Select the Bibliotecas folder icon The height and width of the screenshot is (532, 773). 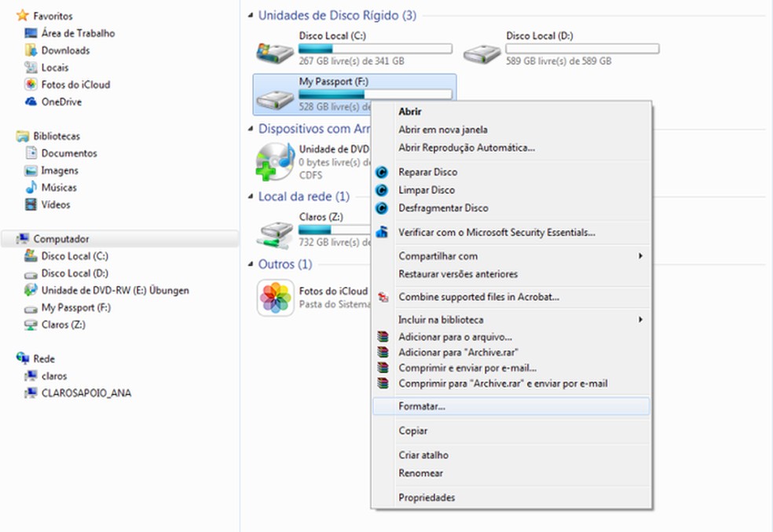pyautogui.click(x=22, y=136)
